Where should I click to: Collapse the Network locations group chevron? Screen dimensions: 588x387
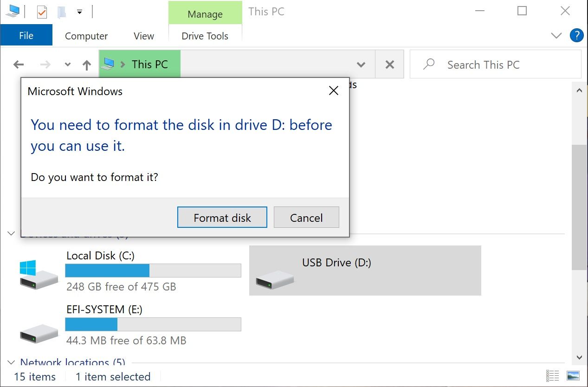(11, 361)
